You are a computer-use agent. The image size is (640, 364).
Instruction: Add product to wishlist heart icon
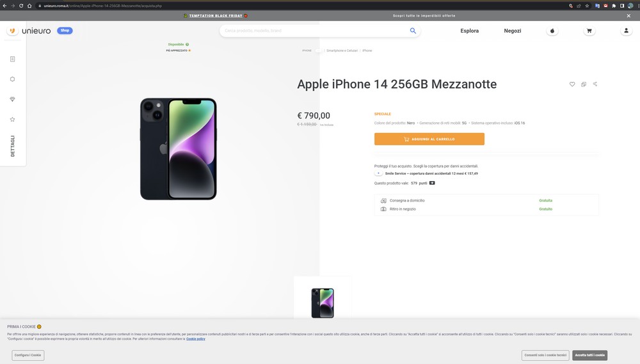[572, 84]
